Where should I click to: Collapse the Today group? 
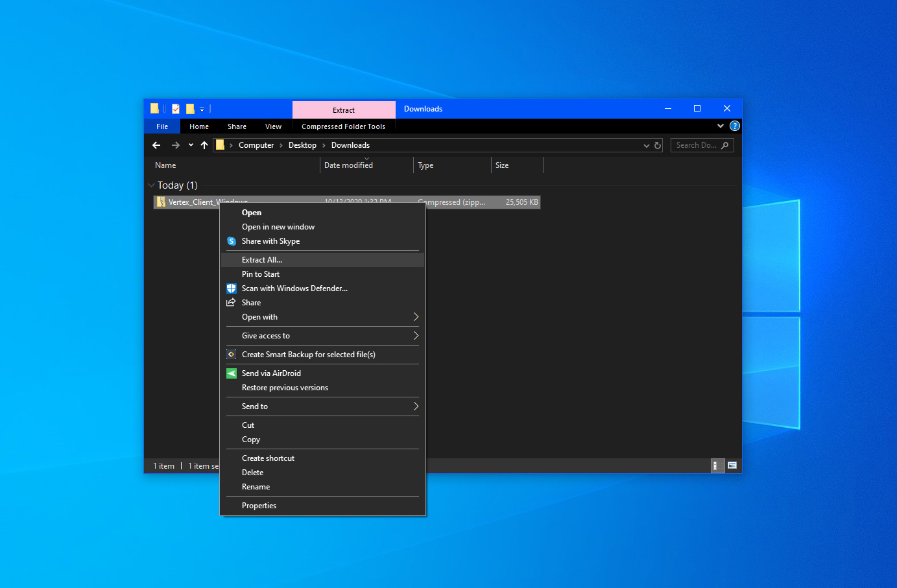(152, 185)
